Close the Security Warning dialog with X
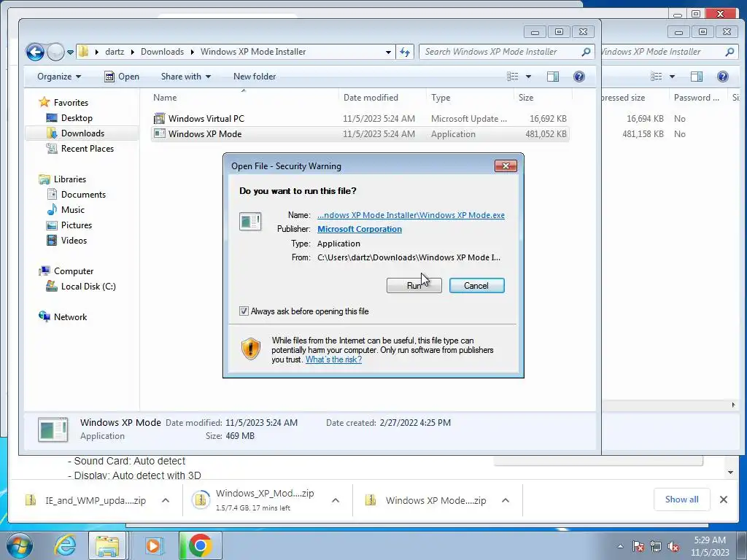This screenshot has height=560, width=747. (506, 166)
